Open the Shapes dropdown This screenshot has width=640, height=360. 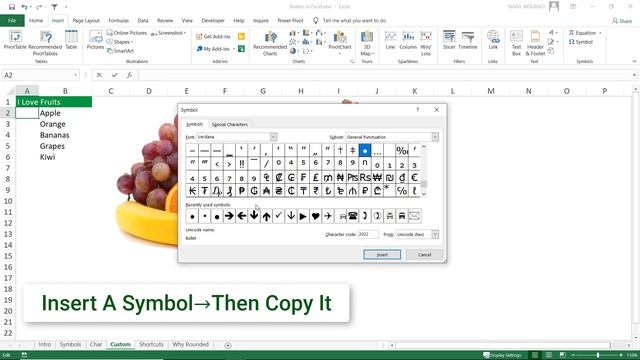(120, 42)
